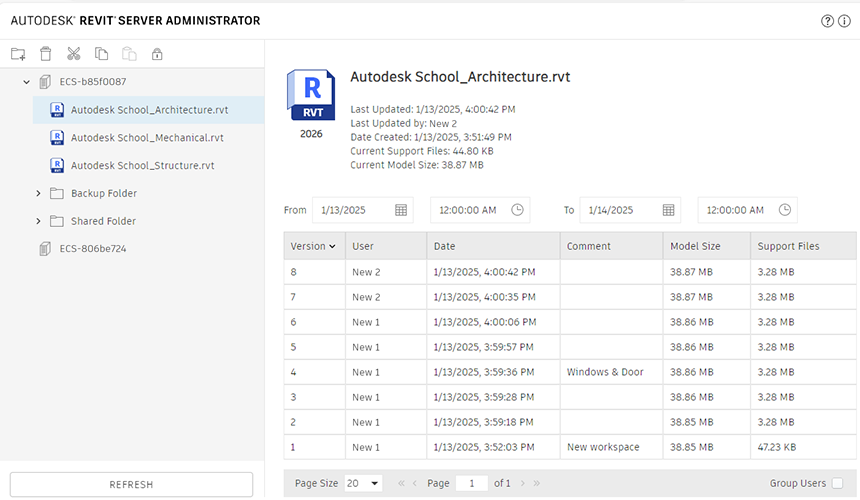Screen dimensions: 860x500
Task: Select the Backup Folder tree item
Action: tap(104, 193)
